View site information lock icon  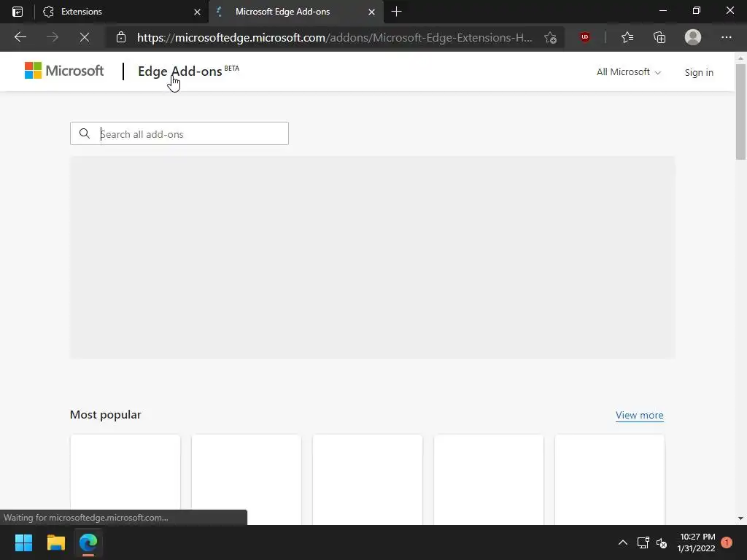121,37
